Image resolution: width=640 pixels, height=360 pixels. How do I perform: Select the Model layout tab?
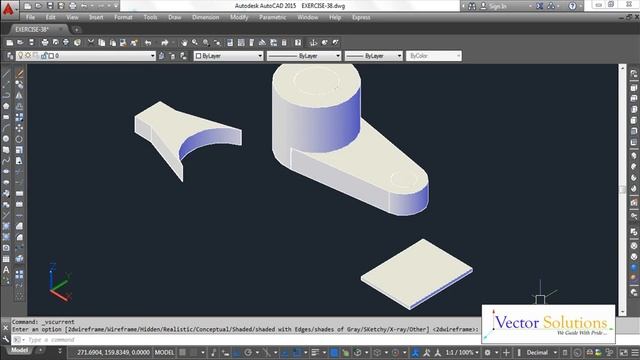coord(19,350)
